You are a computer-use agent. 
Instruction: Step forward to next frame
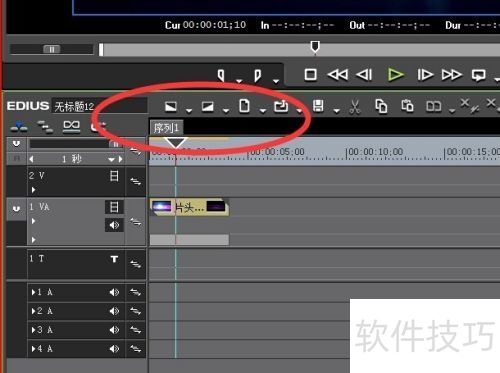tap(425, 75)
